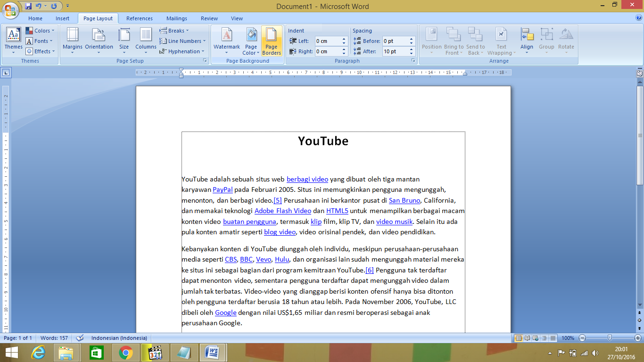Open the Columns options
This screenshot has height=362, width=644.
(x=145, y=41)
